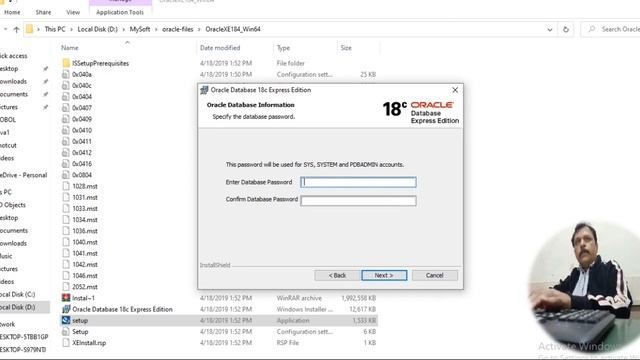This screenshot has width=640, height=360.
Task: Select the 0x0412 file icon
Action: click(x=66, y=153)
